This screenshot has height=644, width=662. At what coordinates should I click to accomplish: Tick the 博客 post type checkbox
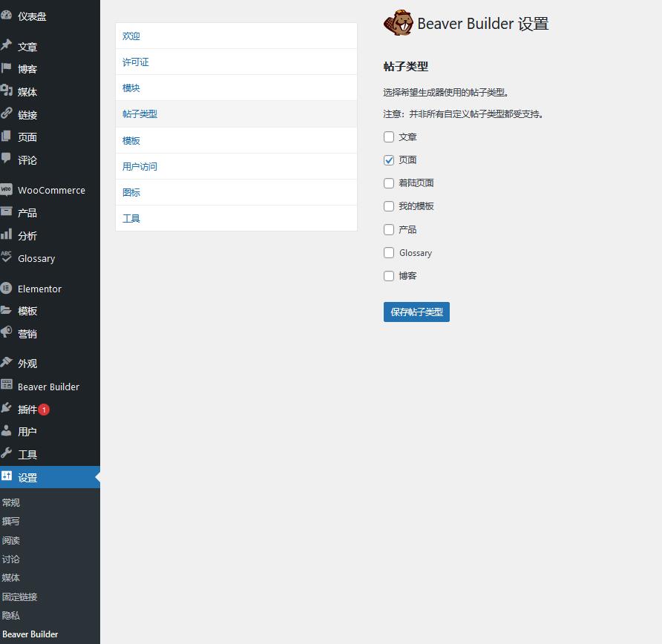click(389, 275)
